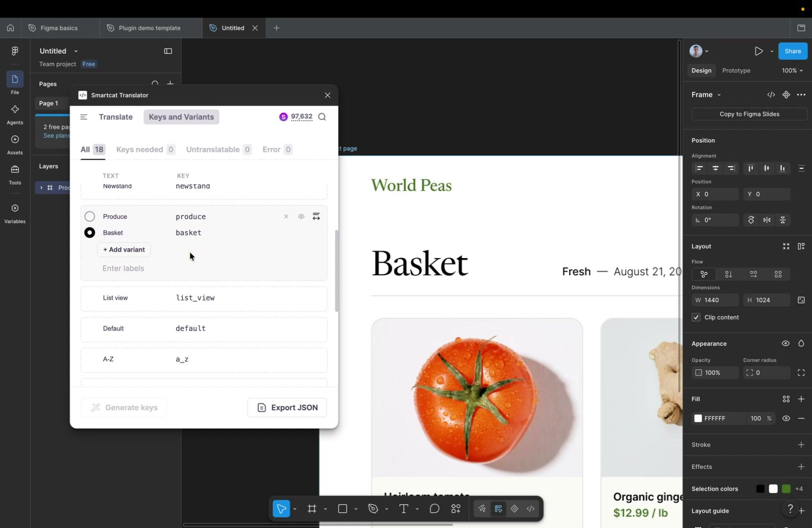Align left in Alignment section
Viewport: 812px width, 528px height.
pos(700,168)
